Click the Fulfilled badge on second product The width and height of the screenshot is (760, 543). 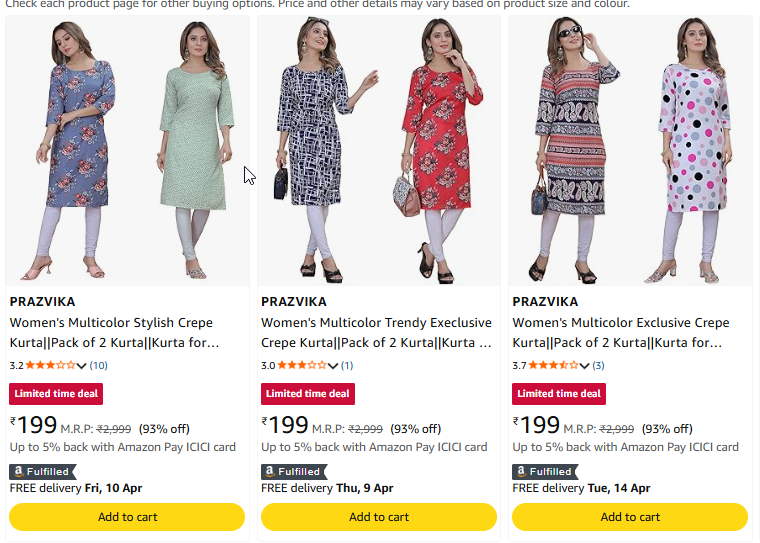pos(293,471)
